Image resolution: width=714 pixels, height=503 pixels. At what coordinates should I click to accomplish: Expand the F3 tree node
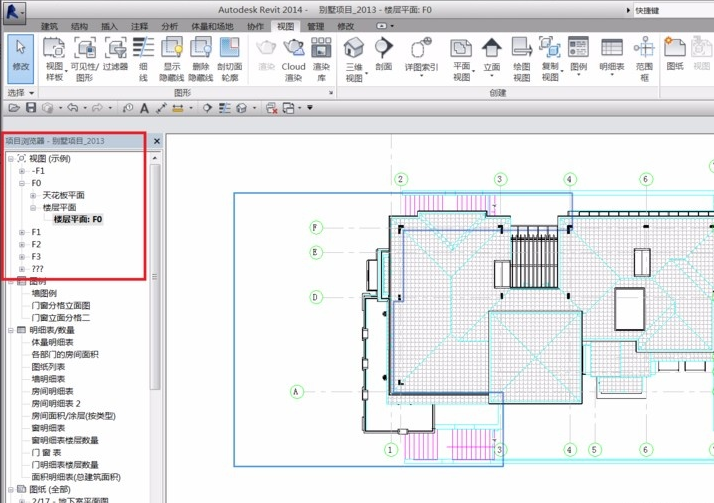pos(22,257)
